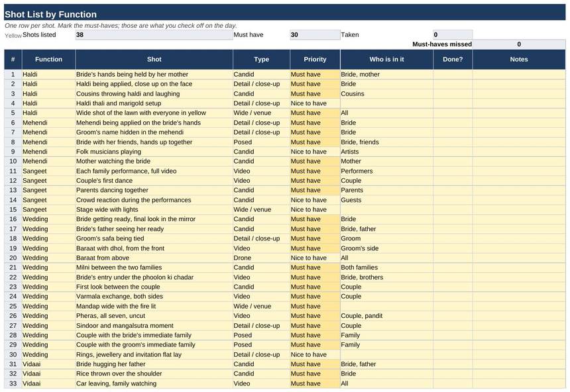
Task: Select 'Pheras, all seven, uncut' cell
Action: tap(154, 316)
